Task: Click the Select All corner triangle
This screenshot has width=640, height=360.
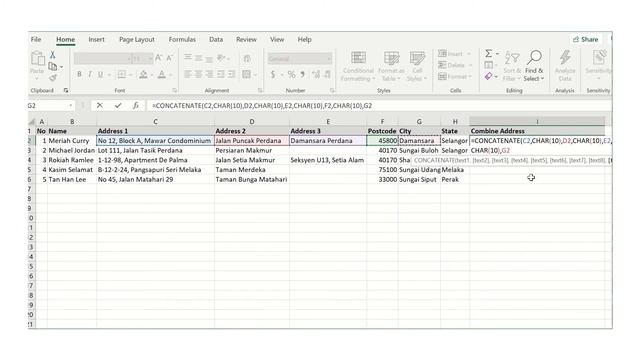Action: click(32, 122)
